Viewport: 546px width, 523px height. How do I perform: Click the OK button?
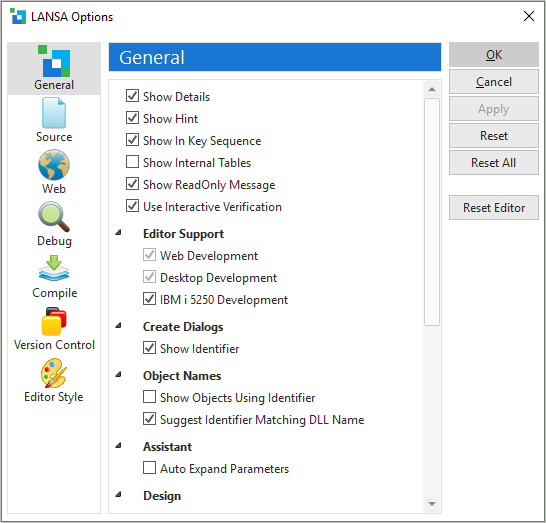(493, 55)
